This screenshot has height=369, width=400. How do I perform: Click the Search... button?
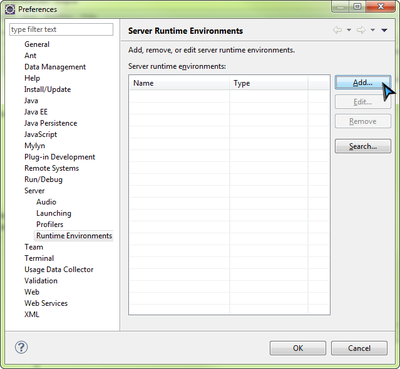pyautogui.click(x=363, y=146)
